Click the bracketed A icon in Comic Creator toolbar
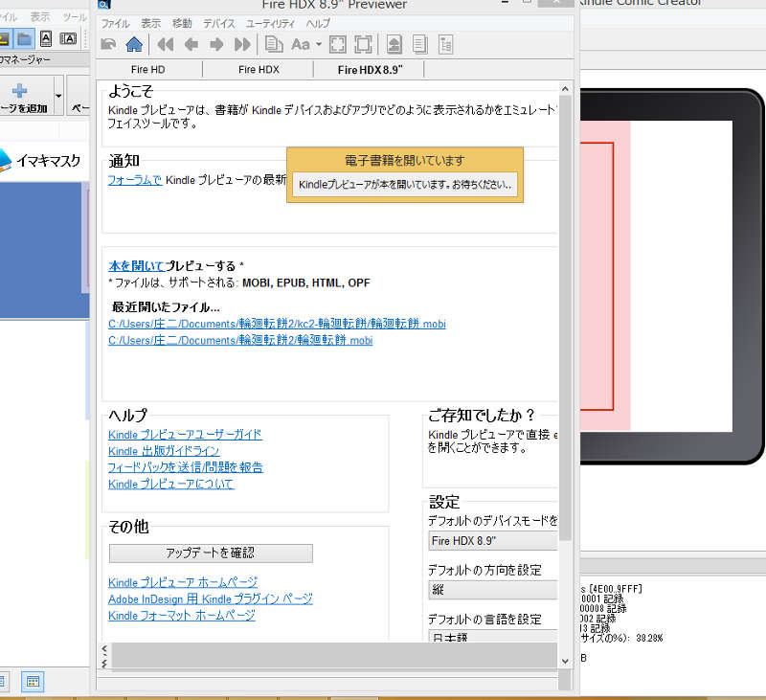 pyautogui.click(x=68, y=38)
